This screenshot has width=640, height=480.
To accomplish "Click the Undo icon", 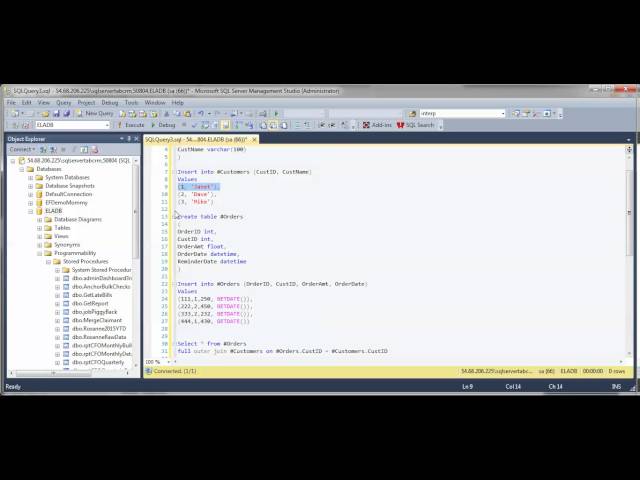I will (201, 113).
